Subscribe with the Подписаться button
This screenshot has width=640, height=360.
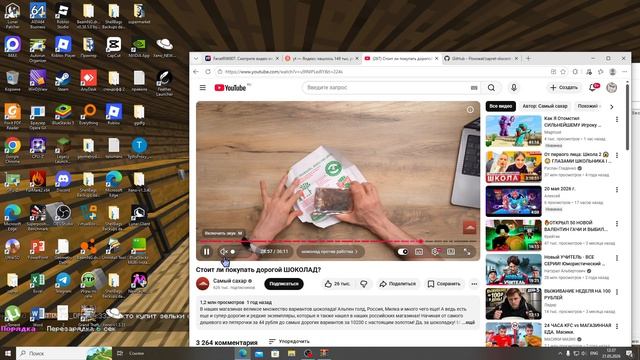tap(284, 284)
